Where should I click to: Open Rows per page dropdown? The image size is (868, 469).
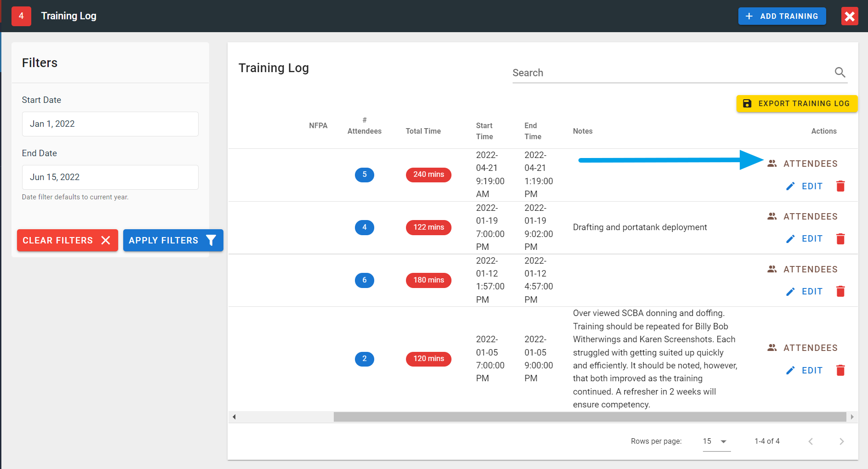coord(716,441)
